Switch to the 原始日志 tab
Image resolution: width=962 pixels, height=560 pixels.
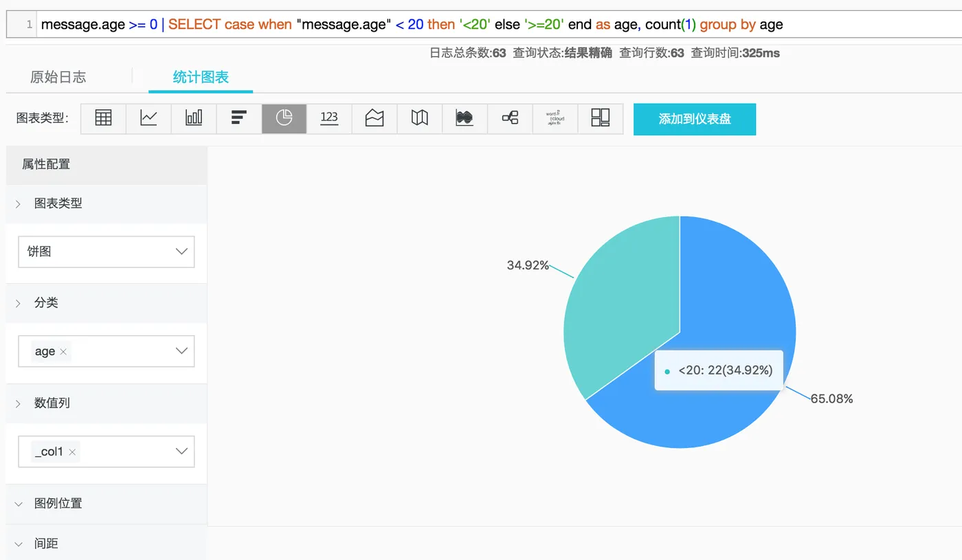[x=58, y=77]
